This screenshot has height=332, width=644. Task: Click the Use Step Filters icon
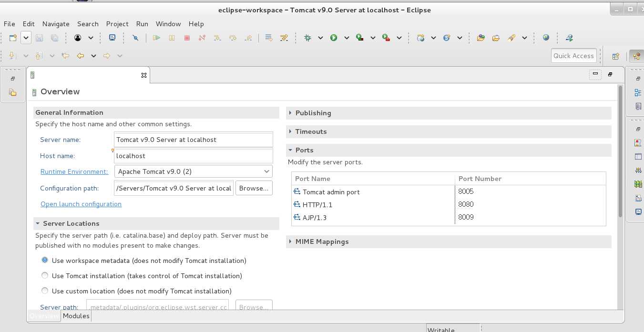284,38
